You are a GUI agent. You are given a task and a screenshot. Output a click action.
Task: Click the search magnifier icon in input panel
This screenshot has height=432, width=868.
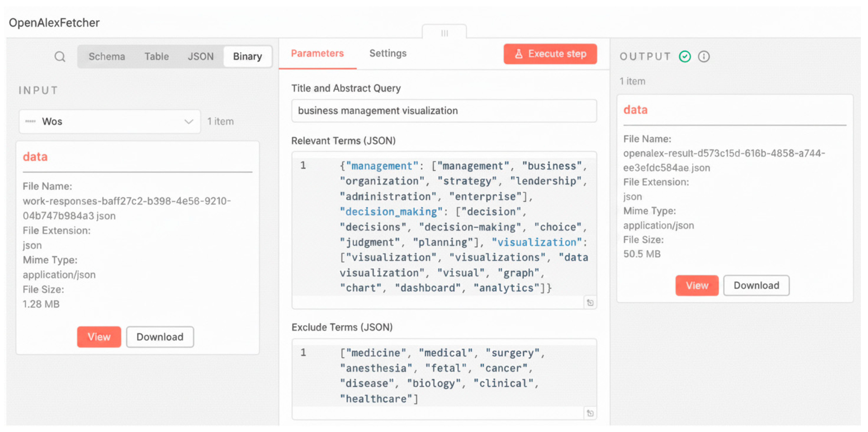(x=60, y=56)
